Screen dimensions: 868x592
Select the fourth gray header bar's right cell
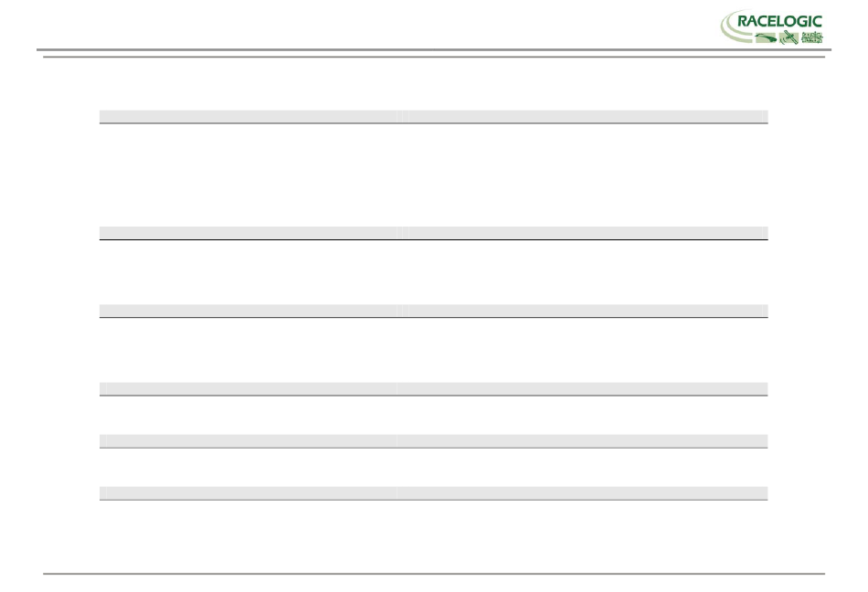(582, 388)
